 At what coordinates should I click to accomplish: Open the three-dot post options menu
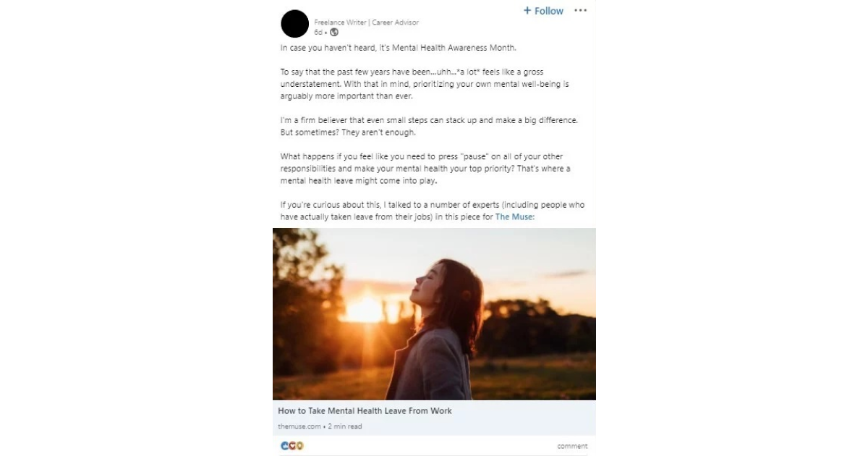580,11
